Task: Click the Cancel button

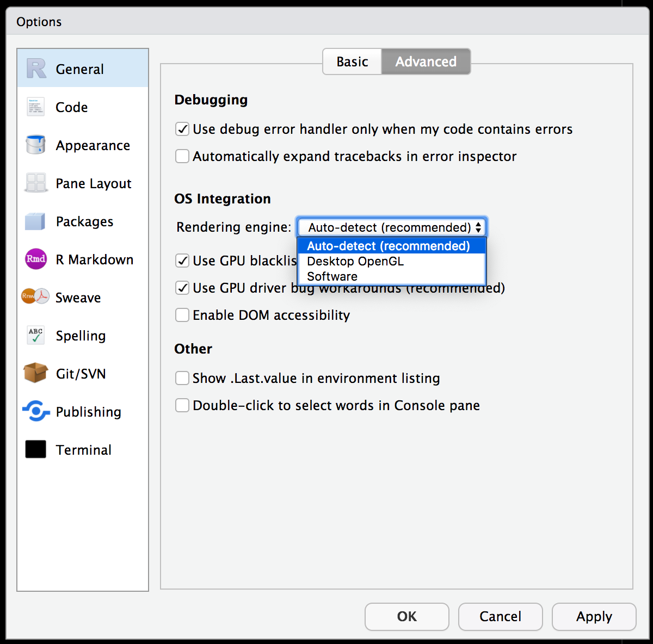Action: point(500,616)
